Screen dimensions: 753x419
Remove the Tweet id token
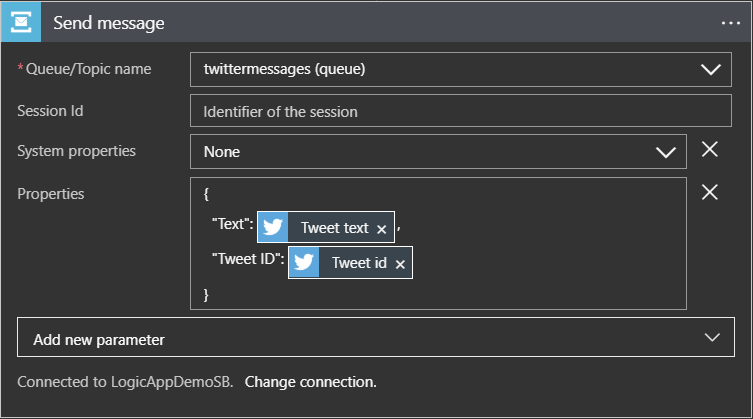pos(400,264)
